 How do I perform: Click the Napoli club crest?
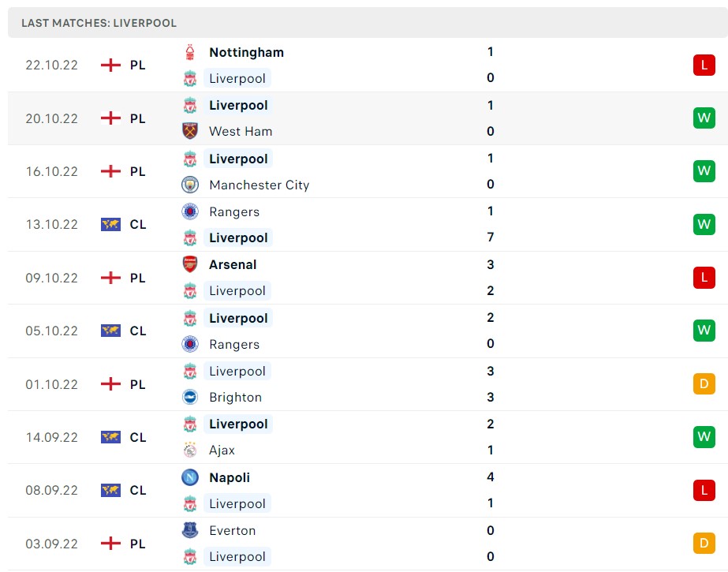coord(190,477)
